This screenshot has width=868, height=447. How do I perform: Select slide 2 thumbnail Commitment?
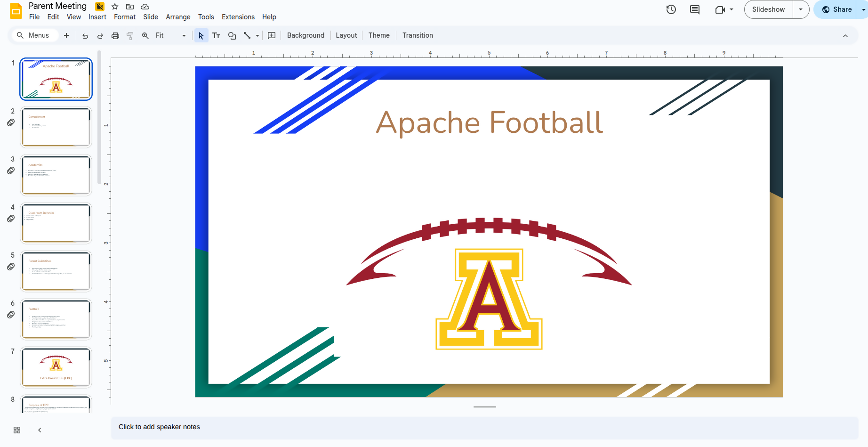[x=56, y=127]
